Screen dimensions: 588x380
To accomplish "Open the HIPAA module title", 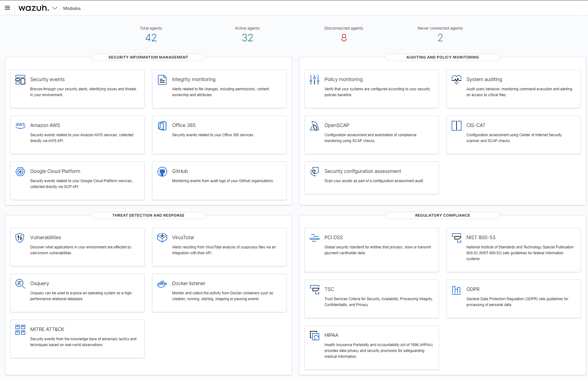I will click(x=331, y=335).
